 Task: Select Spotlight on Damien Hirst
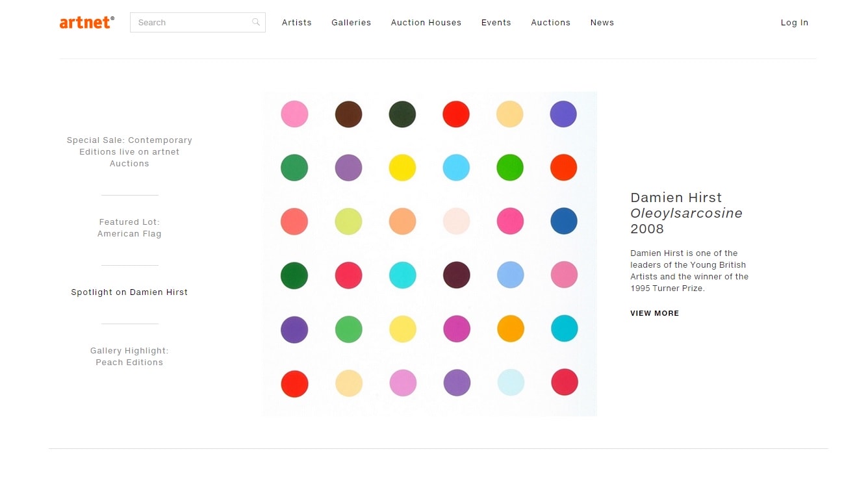tap(129, 292)
